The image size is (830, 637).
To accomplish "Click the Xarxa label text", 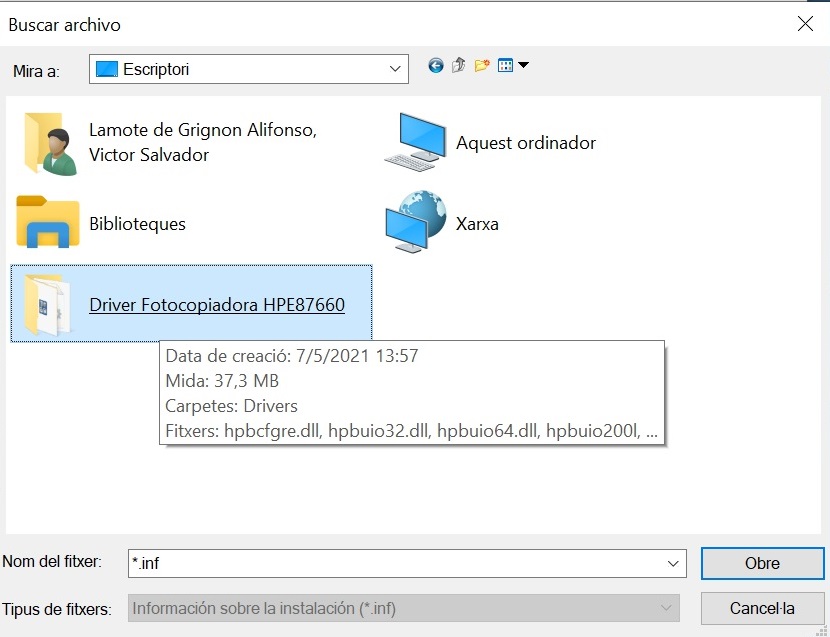I will (x=477, y=224).
